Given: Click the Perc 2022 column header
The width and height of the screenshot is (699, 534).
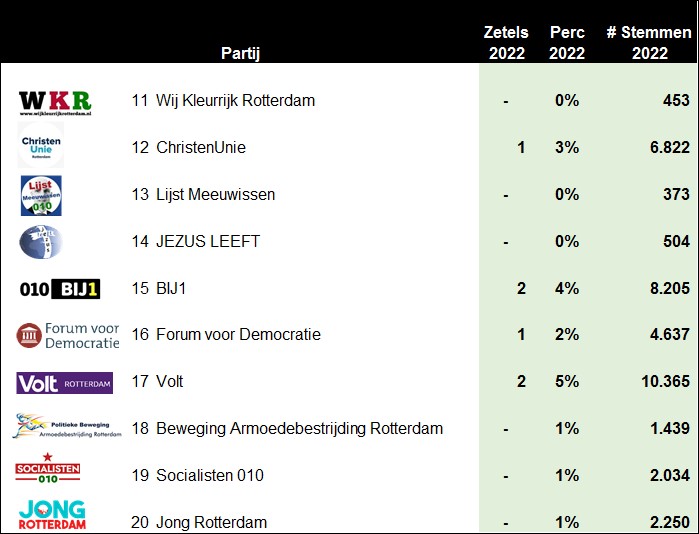Looking at the screenshot, I should point(567,42).
